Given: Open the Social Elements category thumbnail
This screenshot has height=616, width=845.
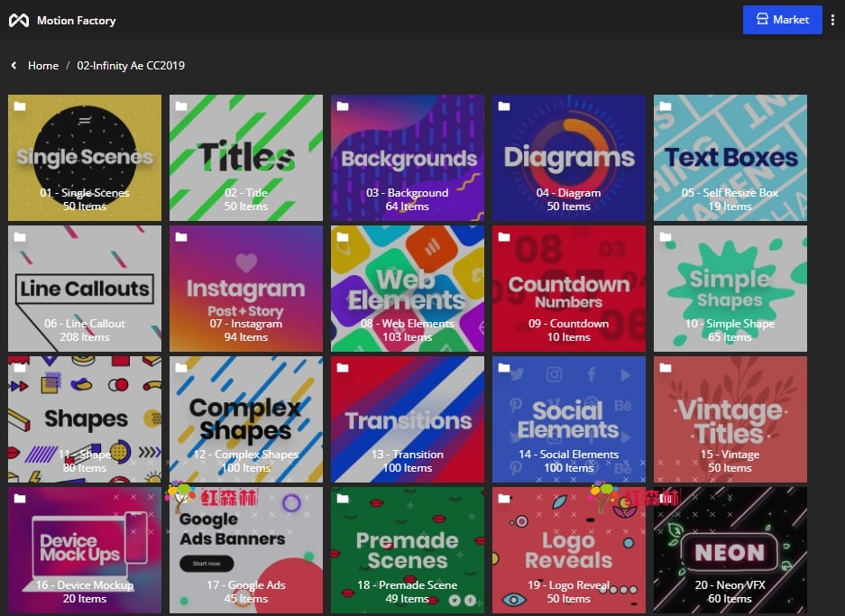Looking at the screenshot, I should point(569,419).
